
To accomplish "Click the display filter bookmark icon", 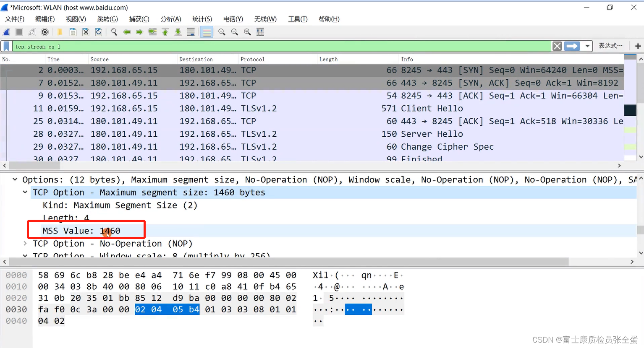I will pos(7,46).
